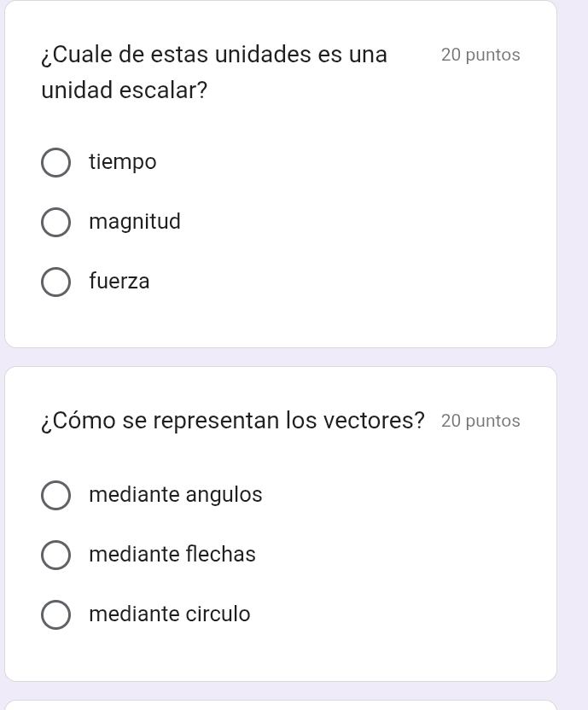Click the 'mediante angulos' label text

click(176, 495)
